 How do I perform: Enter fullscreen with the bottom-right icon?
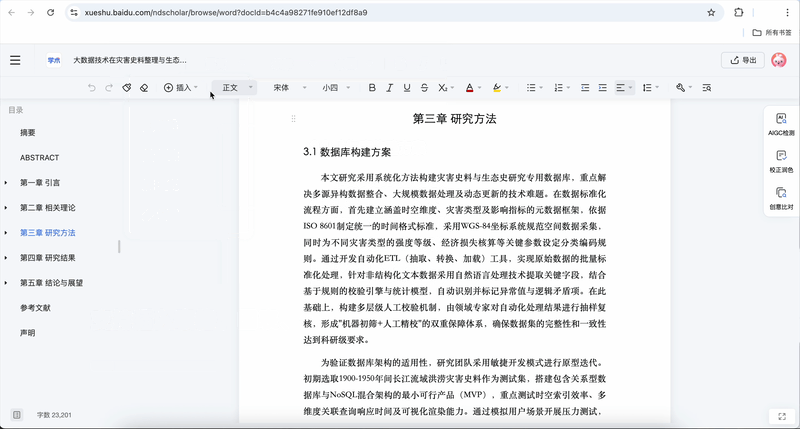click(782, 416)
